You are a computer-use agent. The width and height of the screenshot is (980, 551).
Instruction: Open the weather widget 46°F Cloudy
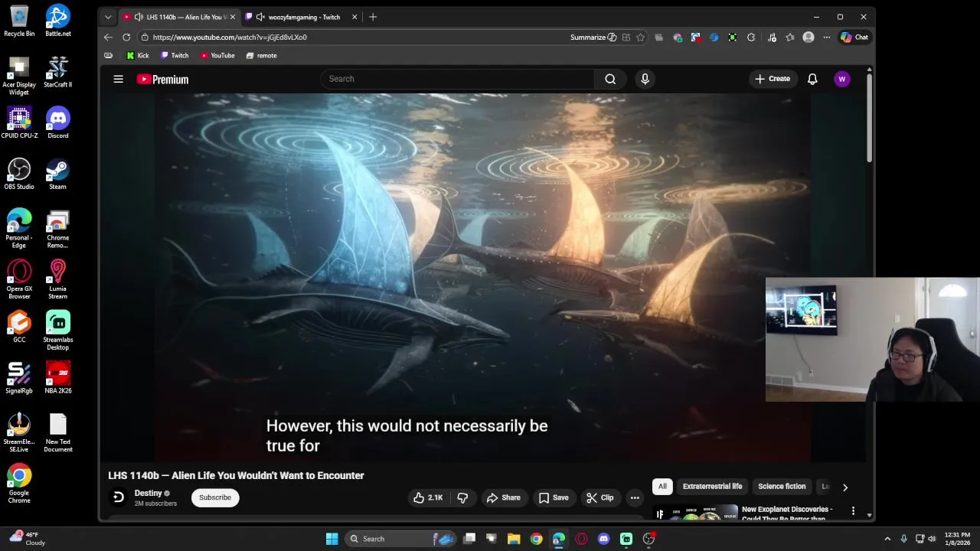click(x=27, y=539)
